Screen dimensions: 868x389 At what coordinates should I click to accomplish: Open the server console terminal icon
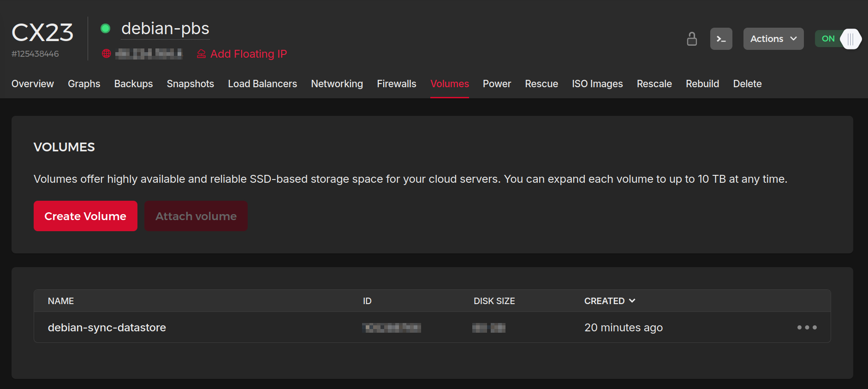(x=721, y=39)
